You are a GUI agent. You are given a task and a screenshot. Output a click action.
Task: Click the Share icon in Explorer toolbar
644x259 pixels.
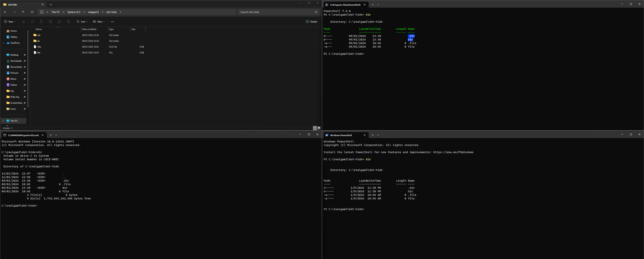60,22
